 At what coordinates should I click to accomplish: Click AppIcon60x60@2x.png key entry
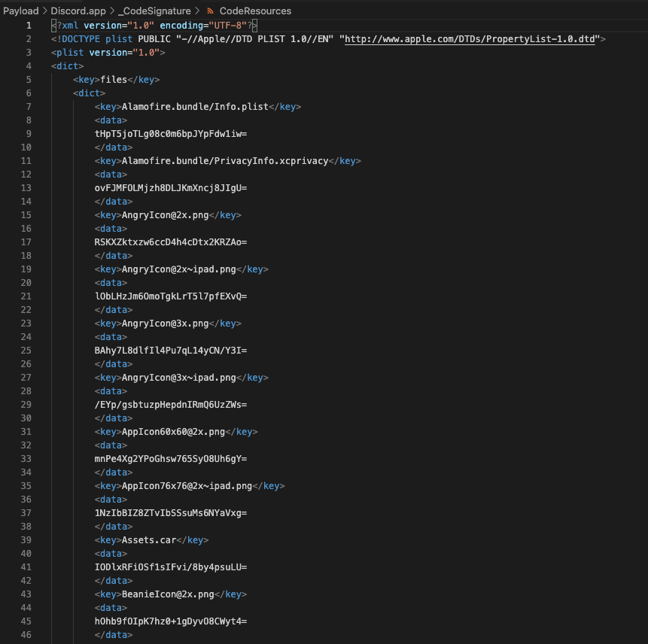click(176, 432)
